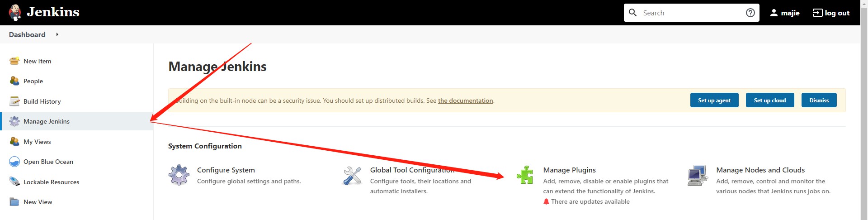Click the Set up agent button
The height and width of the screenshot is (220, 868).
[714, 100]
